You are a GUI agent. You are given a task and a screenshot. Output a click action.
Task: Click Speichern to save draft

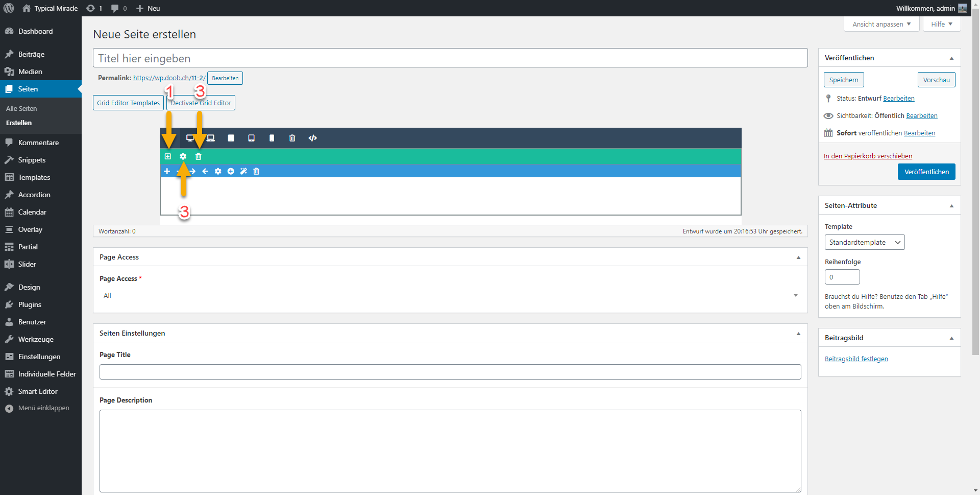(844, 80)
